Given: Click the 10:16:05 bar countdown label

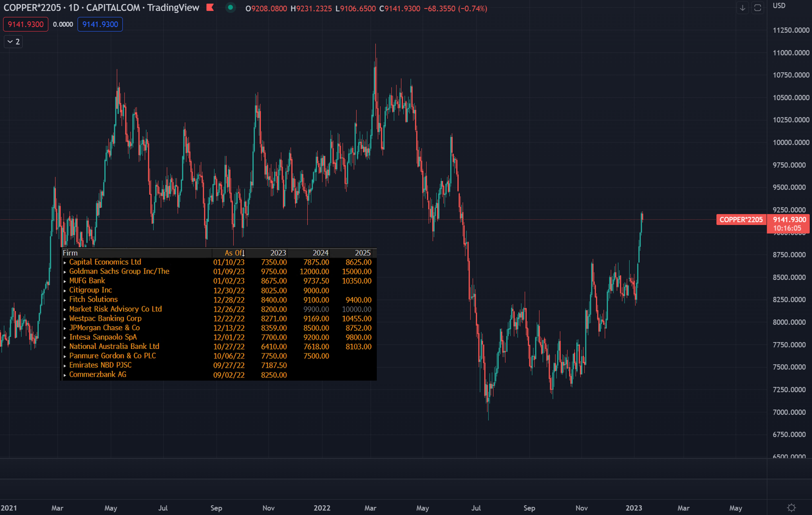Looking at the screenshot, I should click(787, 229).
